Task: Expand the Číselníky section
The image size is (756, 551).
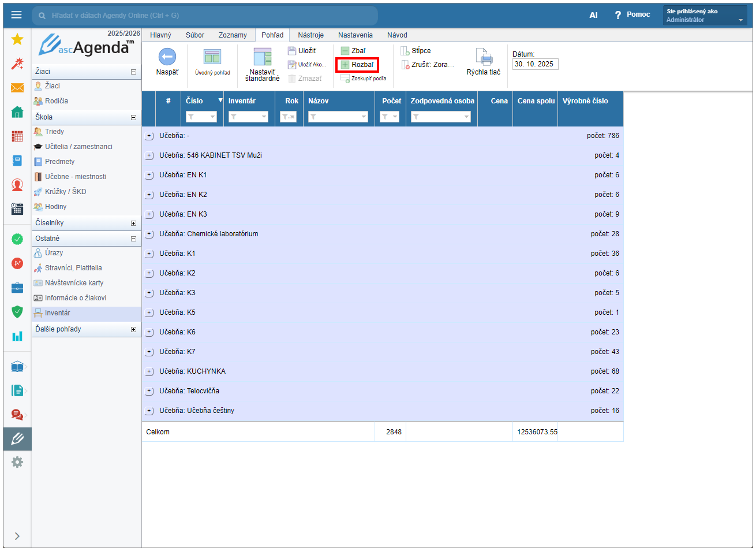Action: click(133, 223)
